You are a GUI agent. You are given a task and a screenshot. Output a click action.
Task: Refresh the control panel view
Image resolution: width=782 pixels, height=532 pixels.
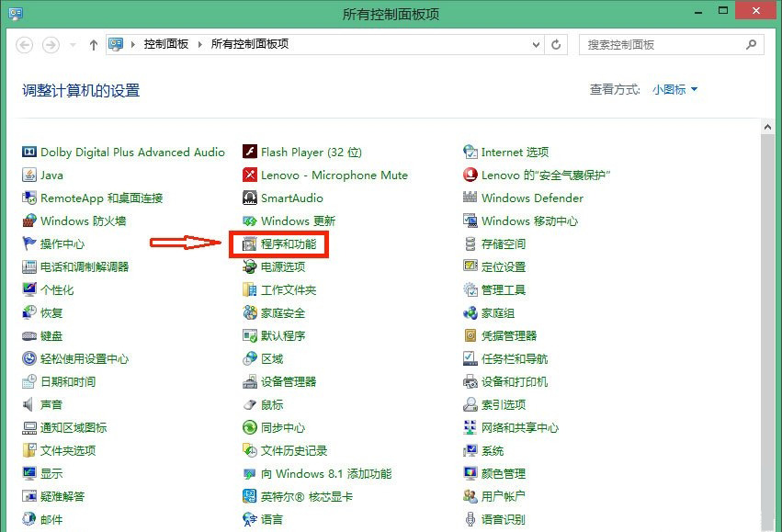[x=556, y=45]
